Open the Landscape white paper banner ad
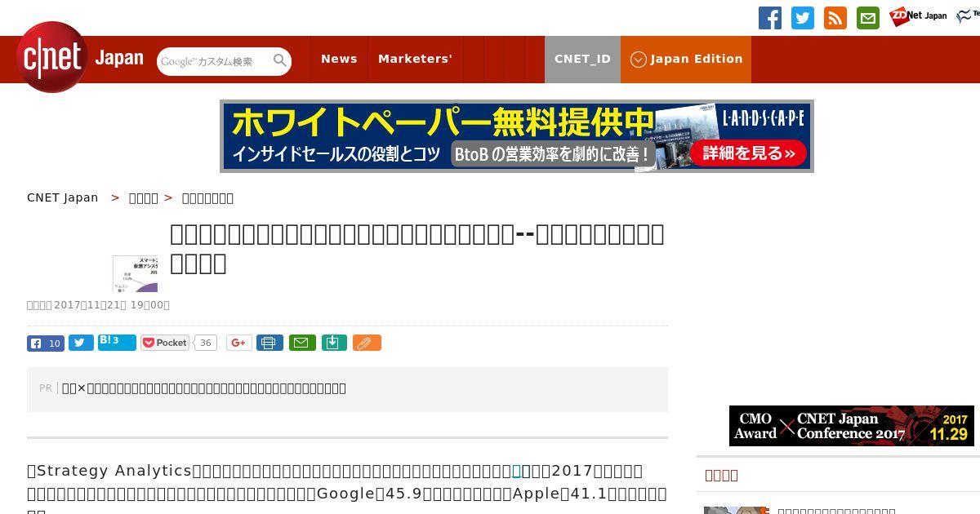Screen dimensions: 980x514 point(517,136)
